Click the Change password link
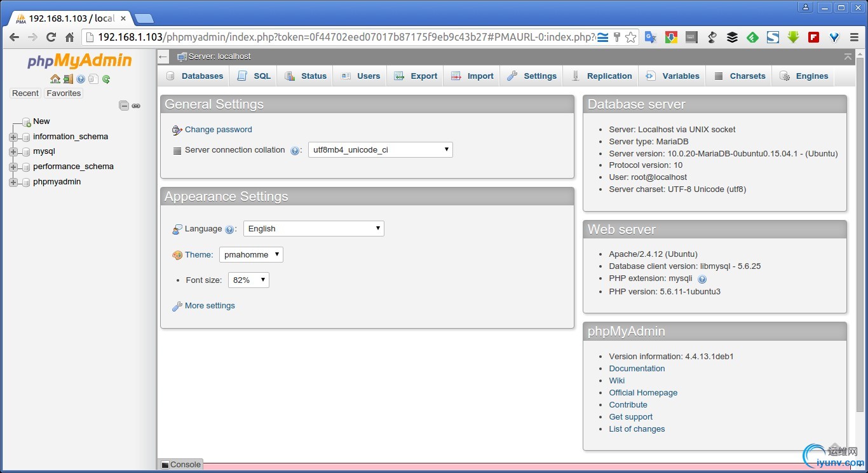The width and height of the screenshot is (868, 473). pyautogui.click(x=218, y=130)
